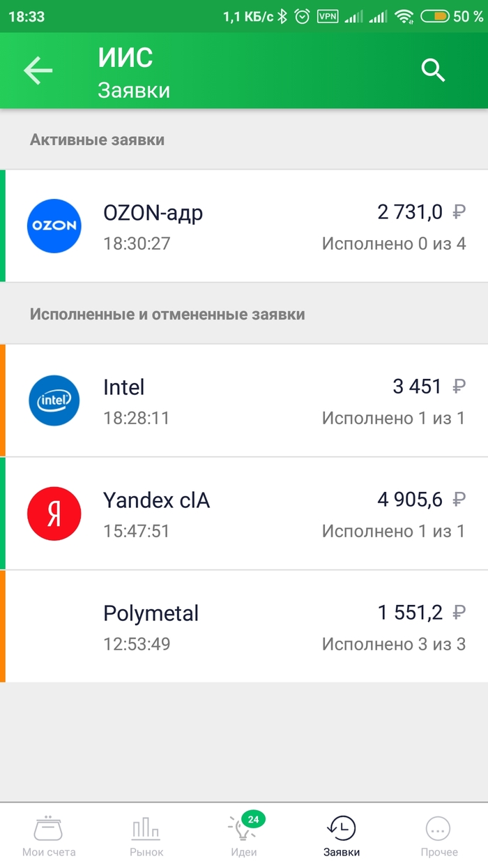Viewport: 488px width, 868px height.
Task: Tap the red Yandex logo
Action: click(54, 514)
